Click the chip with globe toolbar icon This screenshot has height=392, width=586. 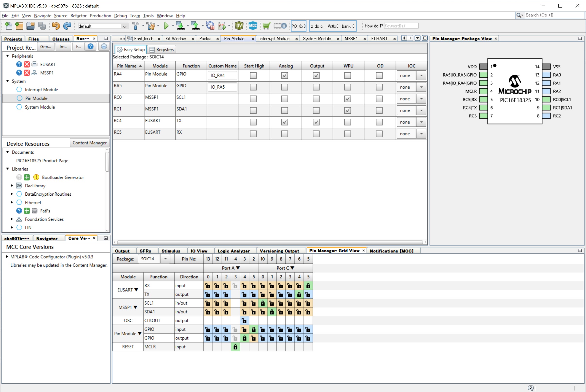280,26
